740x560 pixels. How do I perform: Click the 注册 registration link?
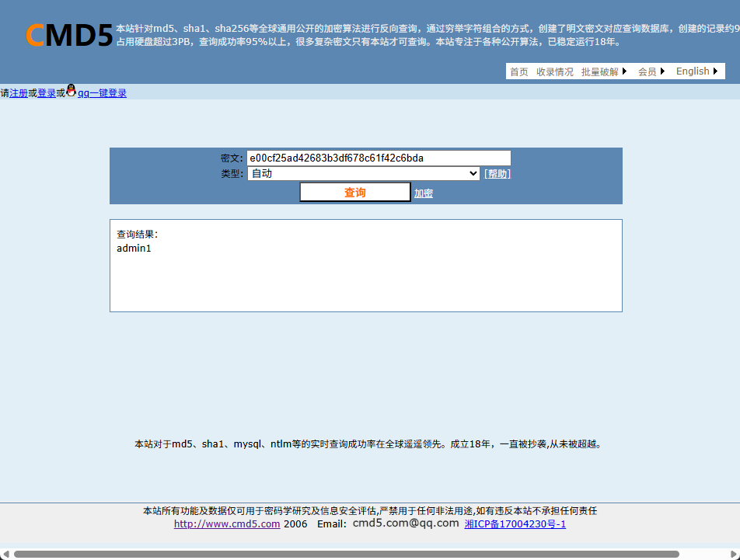[19, 92]
